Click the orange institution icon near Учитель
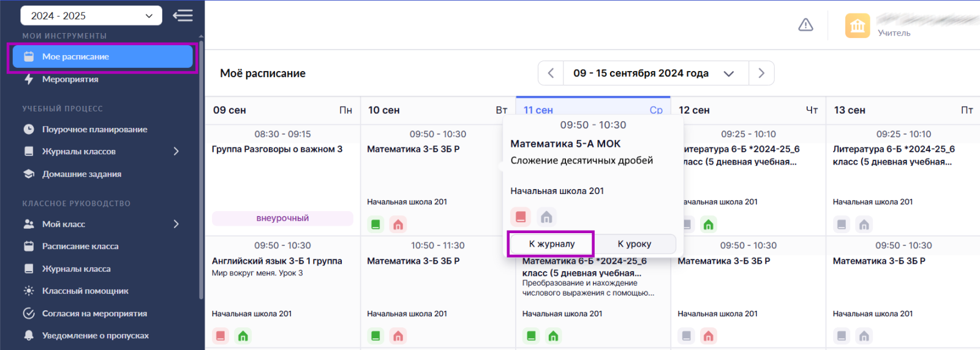 click(858, 26)
